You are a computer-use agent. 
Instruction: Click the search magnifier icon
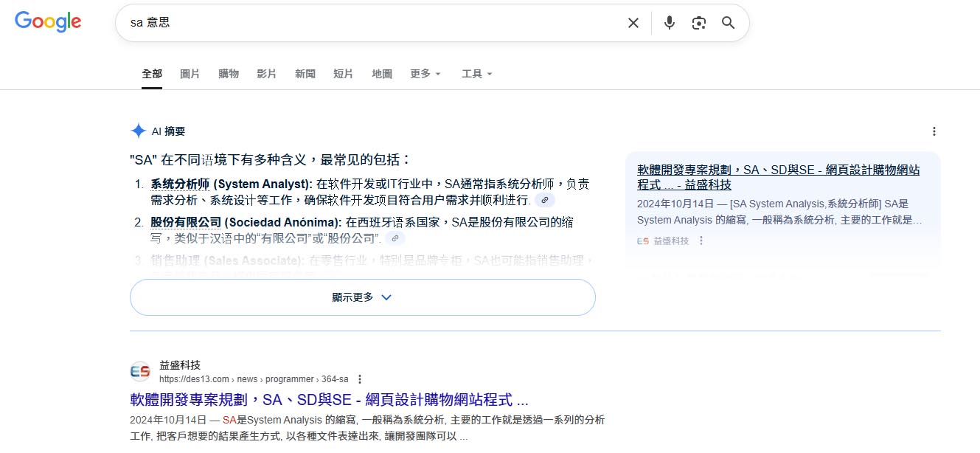[x=728, y=23]
